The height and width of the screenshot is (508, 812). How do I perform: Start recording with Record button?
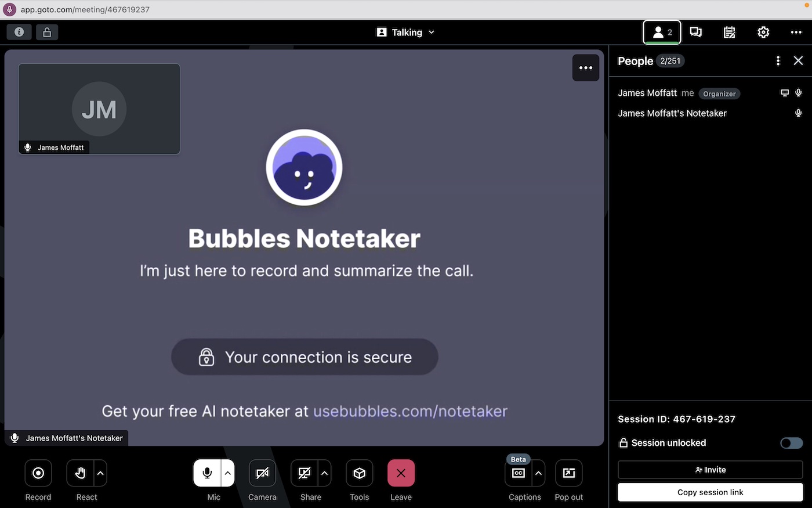pyautogui.click(x=38, y=473)
